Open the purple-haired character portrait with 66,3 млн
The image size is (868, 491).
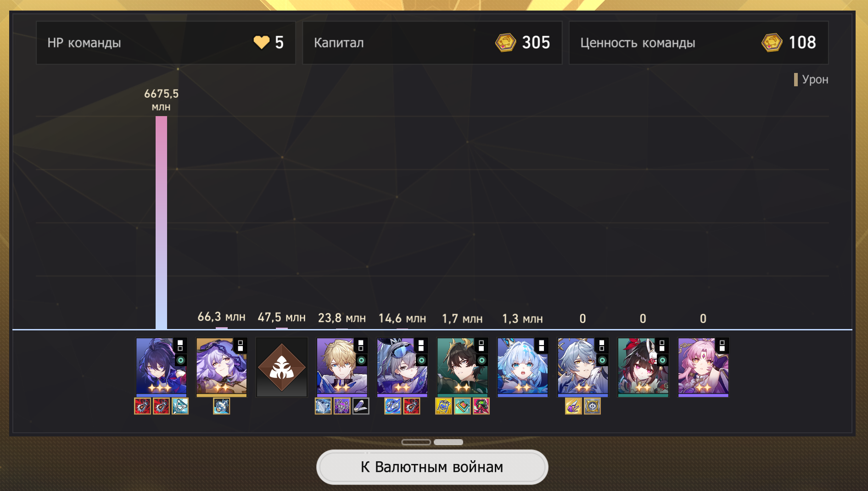click(221, 367)
